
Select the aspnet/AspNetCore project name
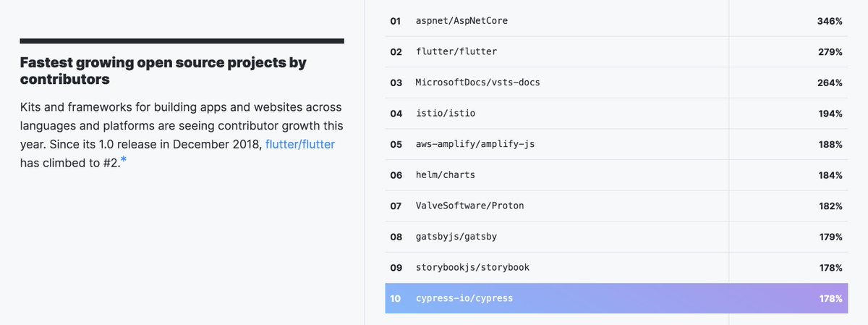click(461, 21)
